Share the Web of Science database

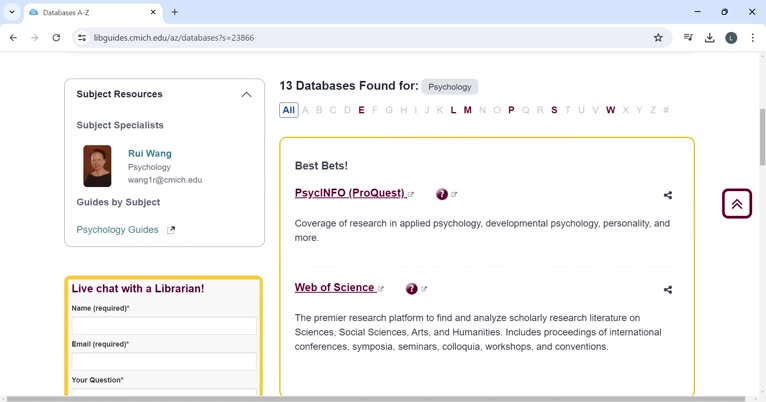668,289
